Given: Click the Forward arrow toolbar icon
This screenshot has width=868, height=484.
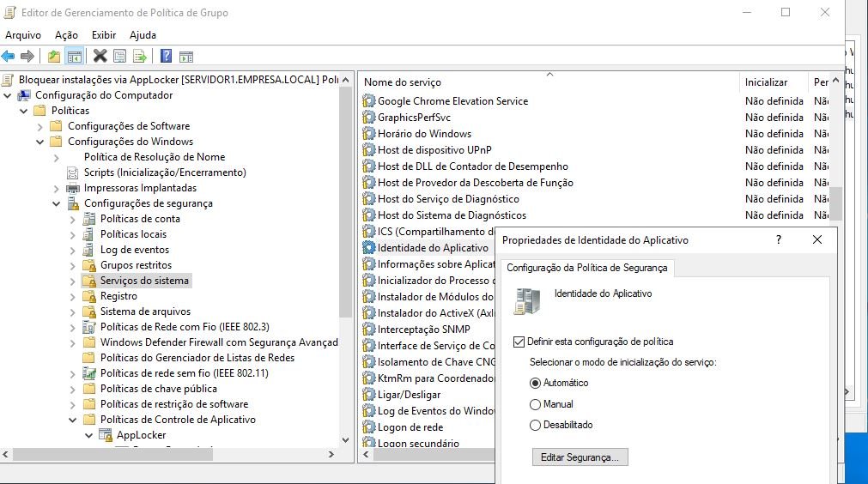Looking at the screenshot, I should [x=27, y=56].
